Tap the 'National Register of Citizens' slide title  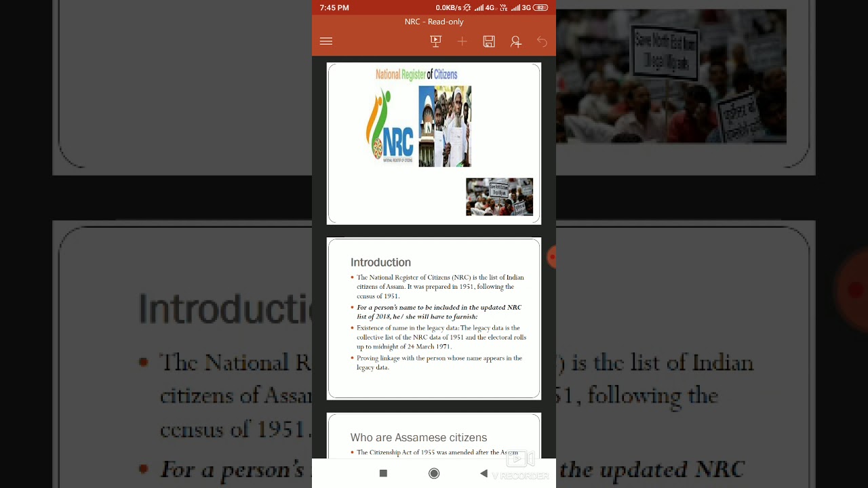(416, 75)
